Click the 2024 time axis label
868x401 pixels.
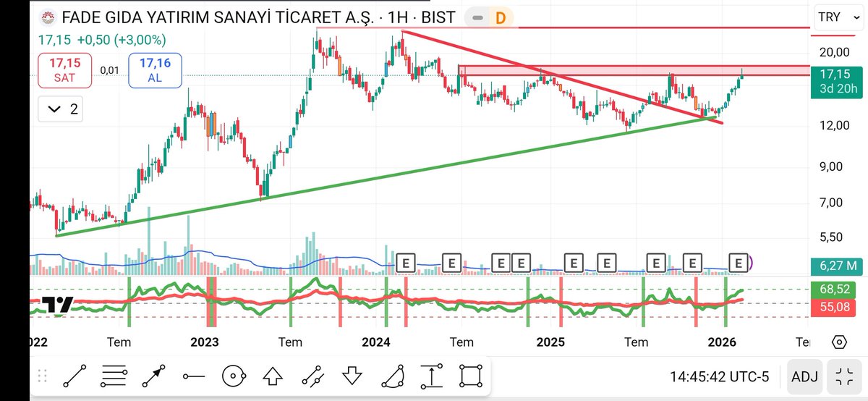[376, 342]
